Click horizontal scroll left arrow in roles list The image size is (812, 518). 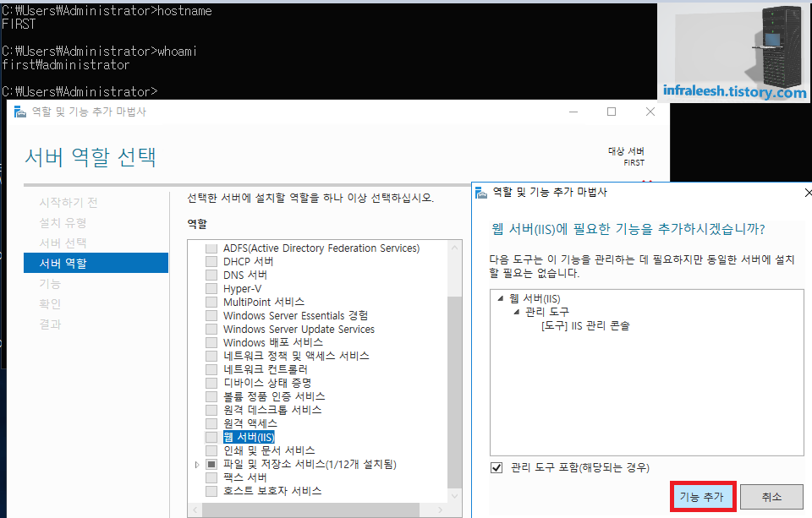195,510
